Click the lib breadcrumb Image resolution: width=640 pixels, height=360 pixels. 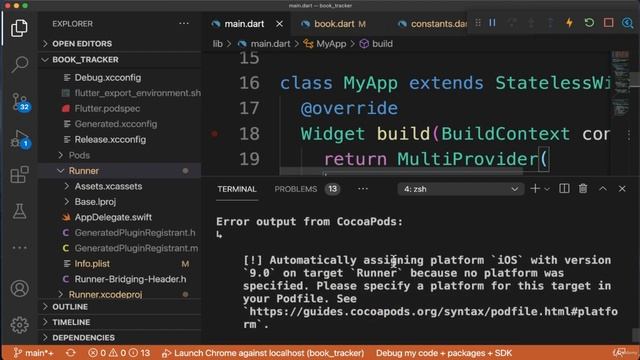[218, 44]
